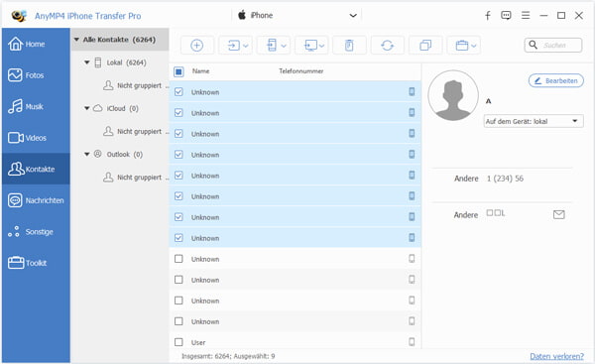This screenshot has height=364, width=595.
Task: Click the refresh contacts icon
Action: point(387,46)
